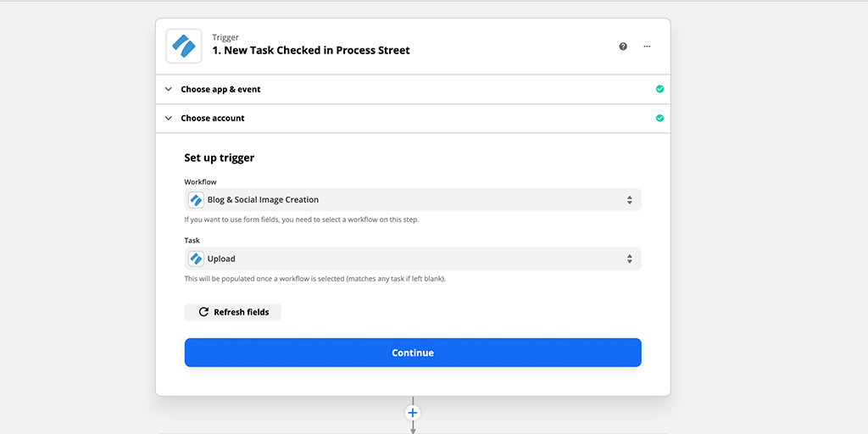Open Task dropdown arrows
This screenshot has height=434, width=868.
pos(630,259)
